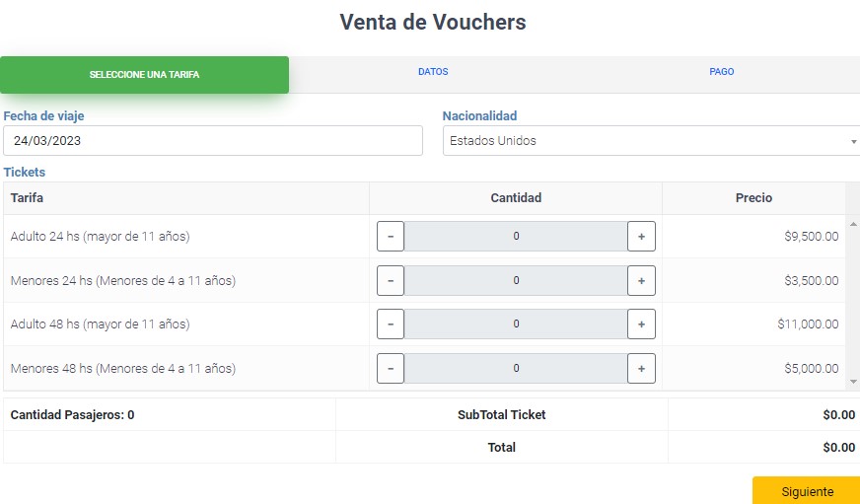Add one Menores 24 hs ticket

tap(641, 281)
